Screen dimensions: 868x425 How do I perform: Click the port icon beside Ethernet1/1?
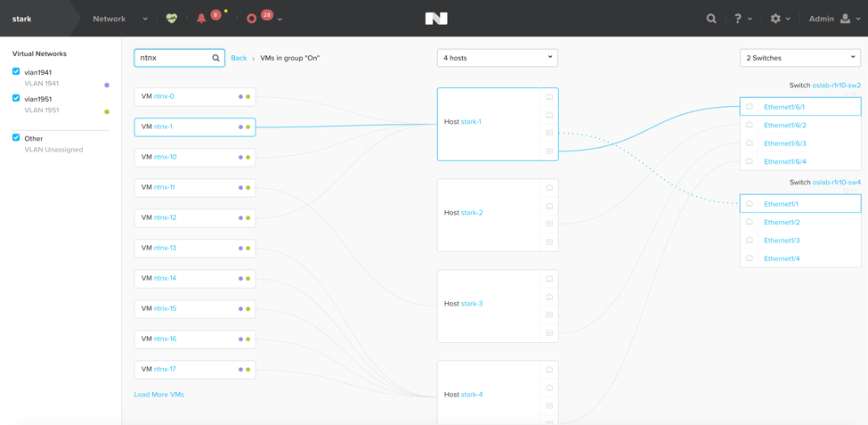749,204
